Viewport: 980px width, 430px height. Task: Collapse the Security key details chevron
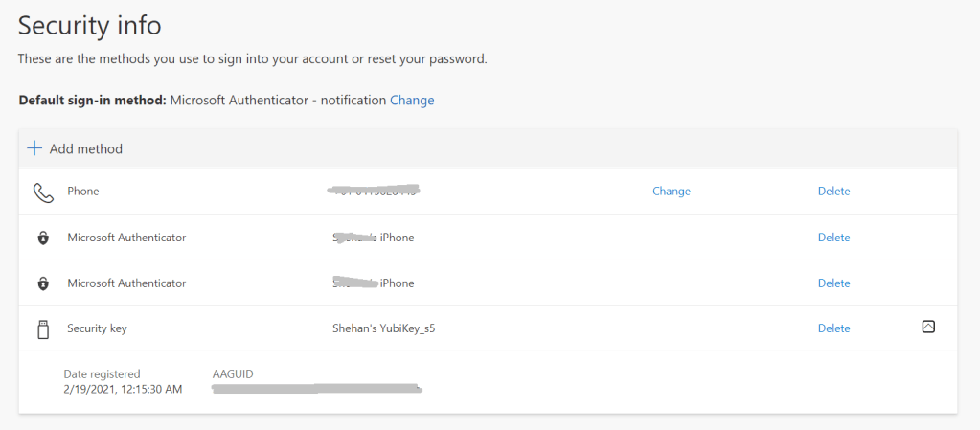(x=927, y=328)
